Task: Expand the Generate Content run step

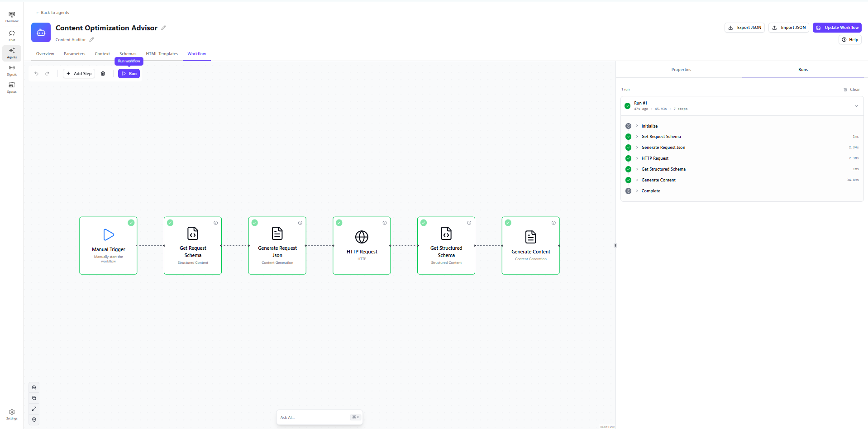Action: point(637,180)
